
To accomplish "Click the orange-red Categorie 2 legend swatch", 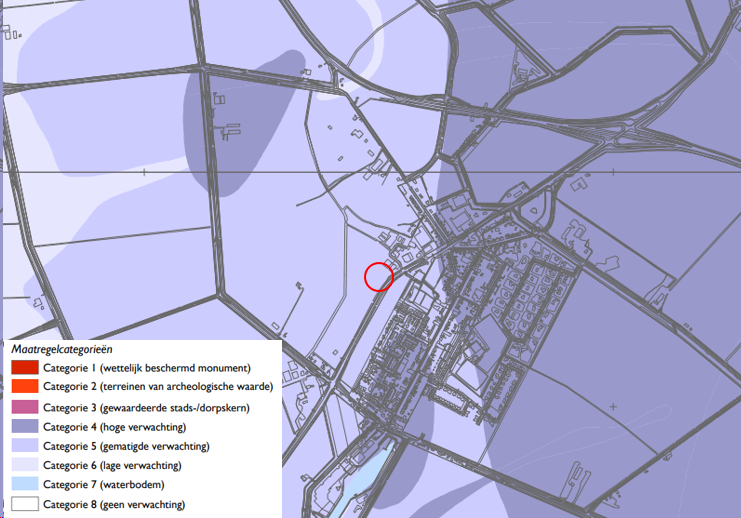I will point(25,386).
